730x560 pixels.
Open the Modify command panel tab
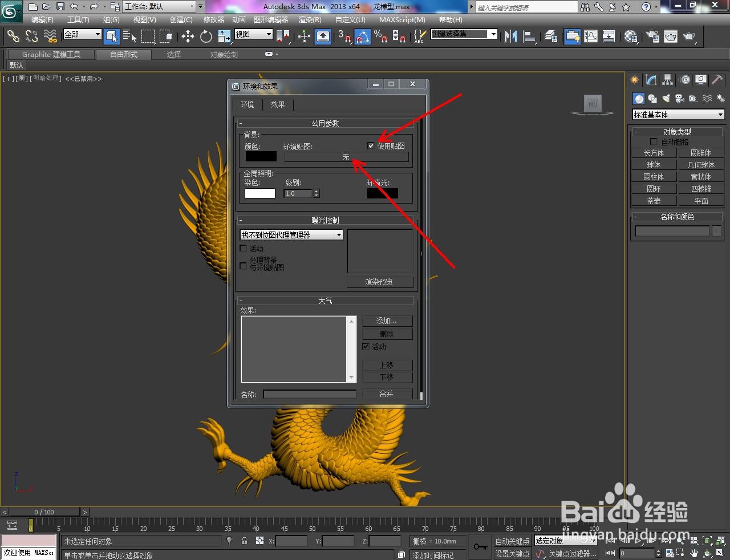[651, 80]
